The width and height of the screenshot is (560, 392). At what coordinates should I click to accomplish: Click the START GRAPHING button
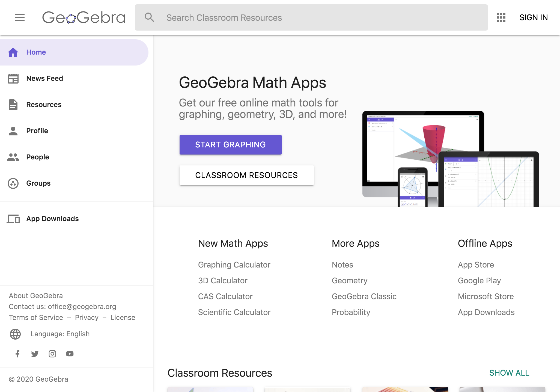click(230, 144)
